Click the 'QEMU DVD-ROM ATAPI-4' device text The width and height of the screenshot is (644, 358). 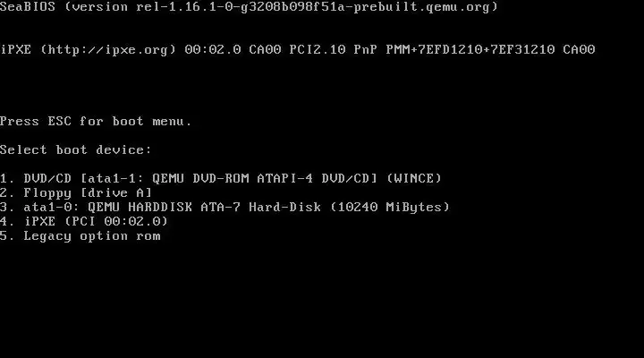point(233,178)
